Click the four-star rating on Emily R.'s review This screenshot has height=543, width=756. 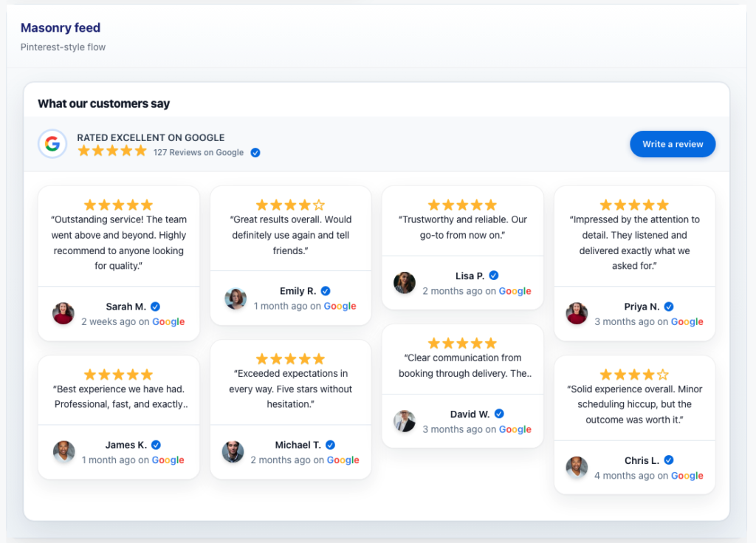(290, 205)
